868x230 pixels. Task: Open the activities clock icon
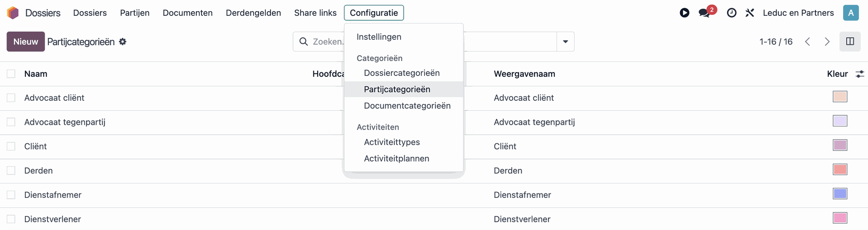[731, 13]
